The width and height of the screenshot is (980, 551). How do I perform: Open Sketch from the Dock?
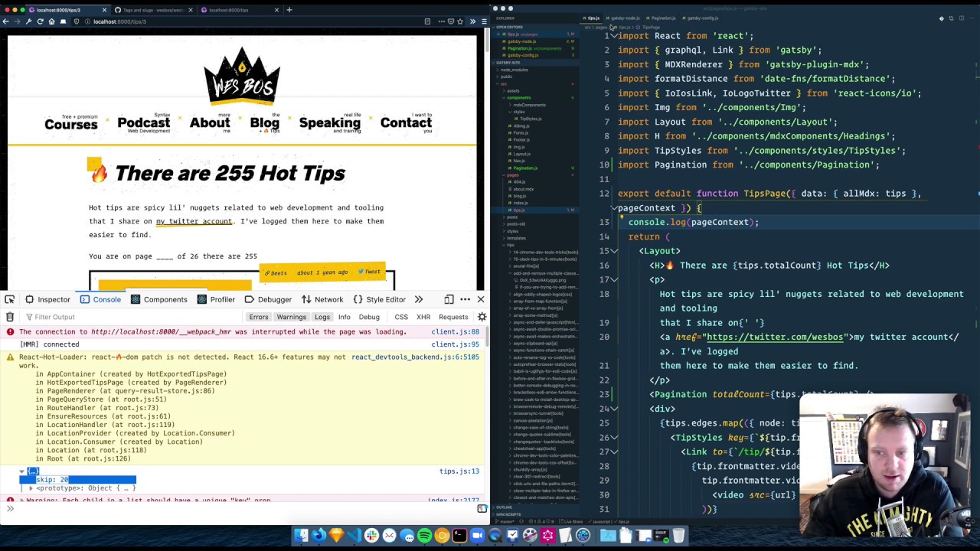tap(336, 536)
